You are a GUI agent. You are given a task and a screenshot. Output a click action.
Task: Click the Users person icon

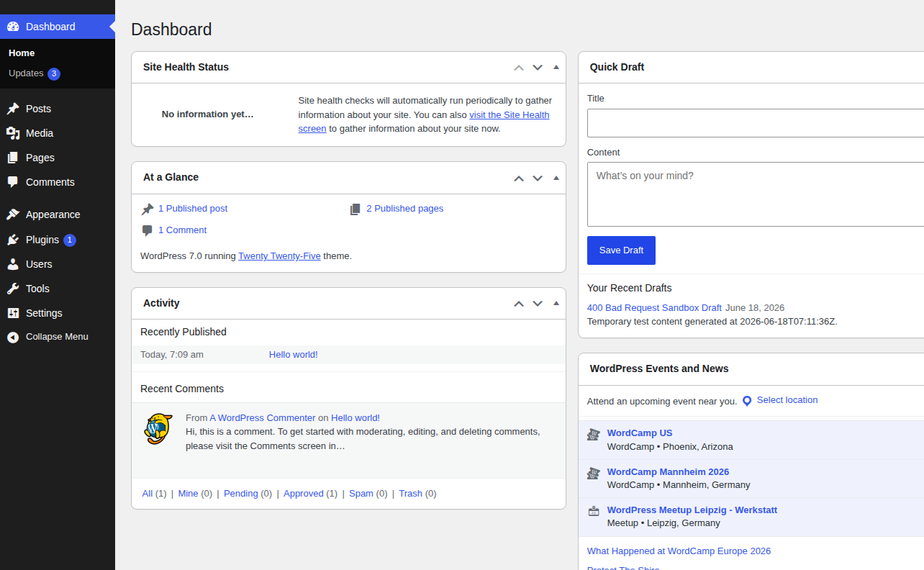[x=13, y=264]
